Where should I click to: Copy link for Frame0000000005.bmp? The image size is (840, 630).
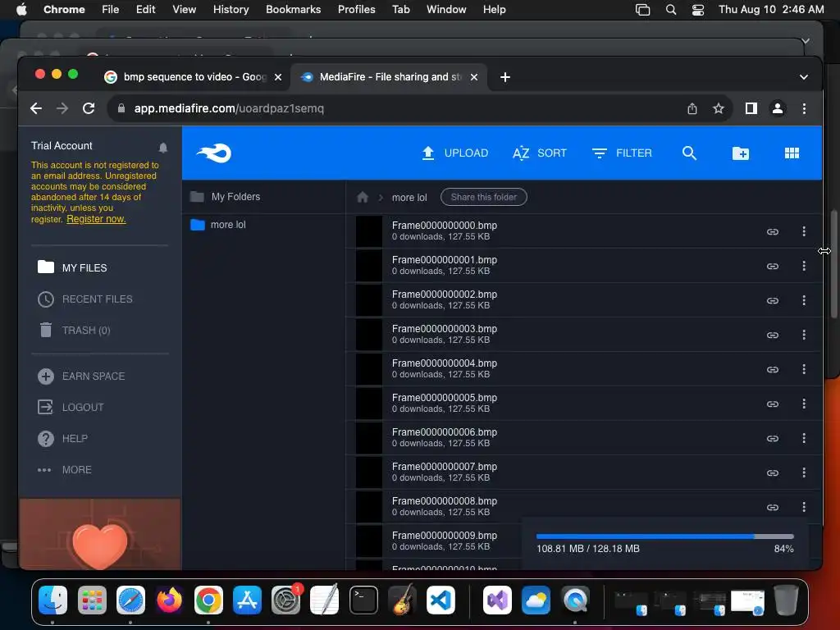772,404
